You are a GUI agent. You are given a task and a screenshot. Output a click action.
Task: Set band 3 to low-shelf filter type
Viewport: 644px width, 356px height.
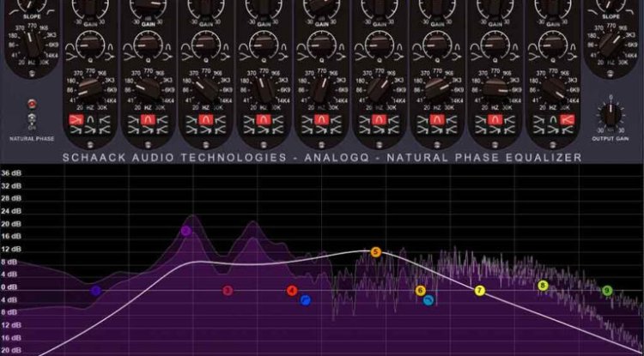[191, 120]
